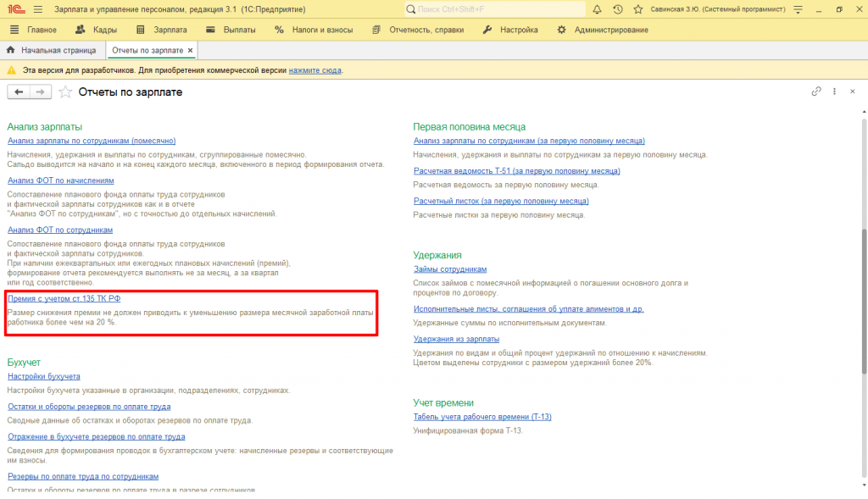
Task: Click the vertical scrollbar thumb
Action: 864,302
